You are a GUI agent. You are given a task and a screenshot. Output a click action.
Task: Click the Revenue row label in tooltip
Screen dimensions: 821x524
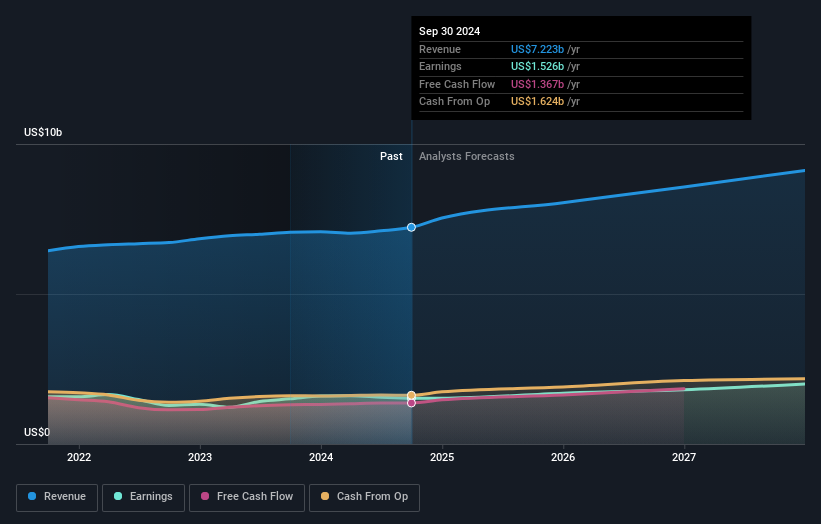click(x=440, y=49)
